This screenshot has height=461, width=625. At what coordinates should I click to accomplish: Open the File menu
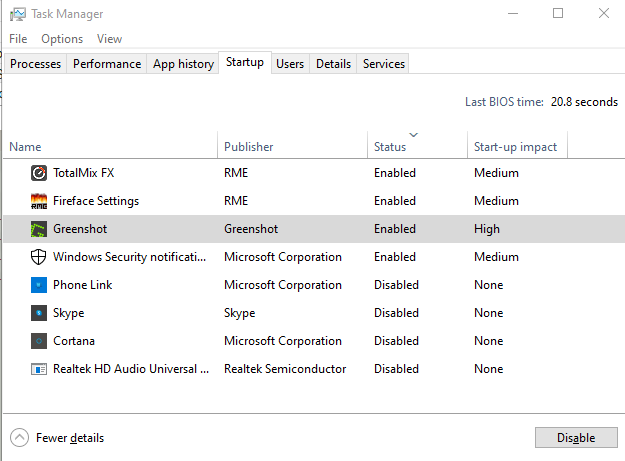coord(18,39)
